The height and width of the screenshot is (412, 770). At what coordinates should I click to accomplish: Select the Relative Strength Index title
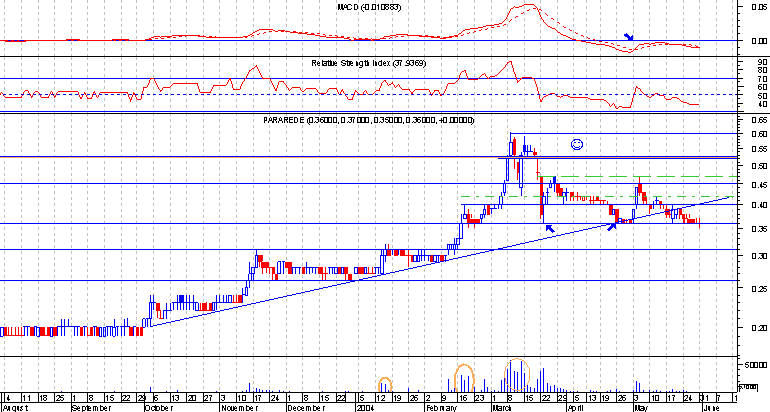point(369,63)
